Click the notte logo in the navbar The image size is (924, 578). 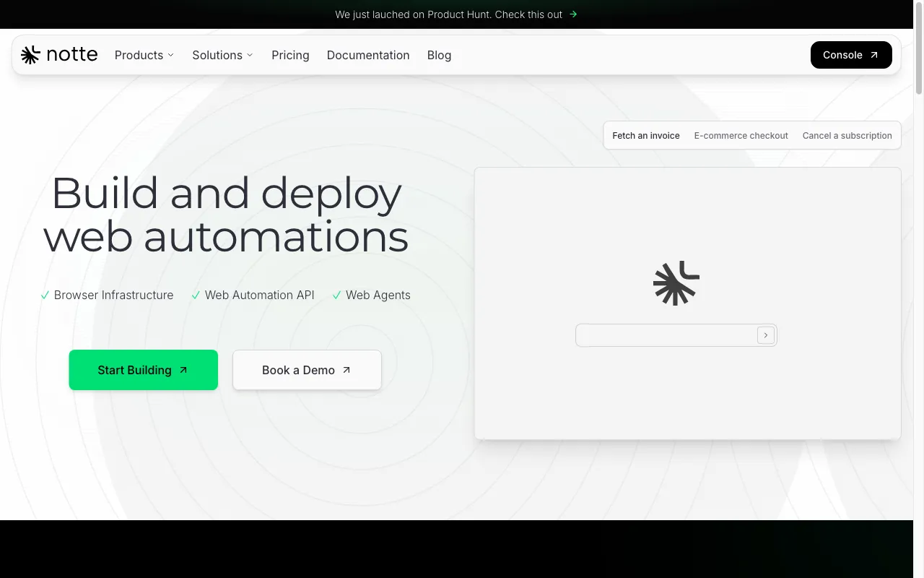coord(59,55)
